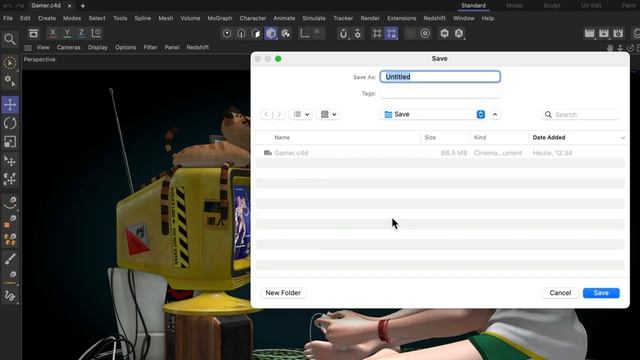This screenshot has height=360, width=640.
Task: Click the blue Save button
Action: coord(601,293)
